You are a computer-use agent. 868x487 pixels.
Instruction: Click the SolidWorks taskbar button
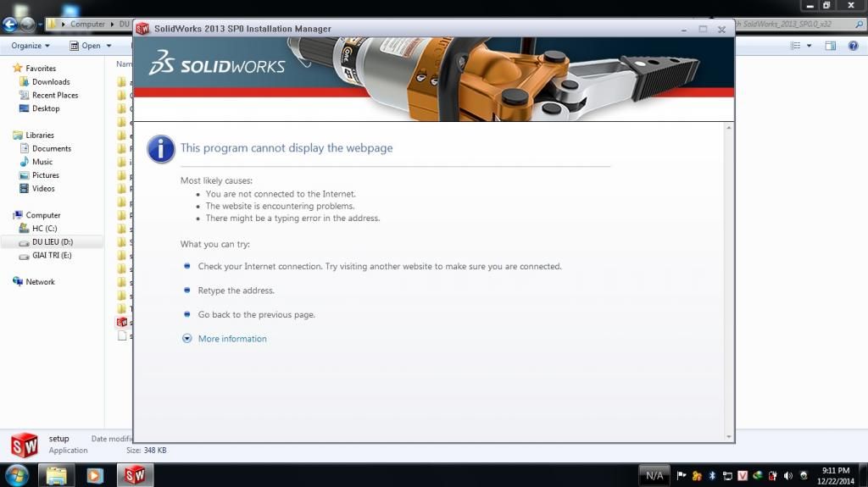coord(135,475)
